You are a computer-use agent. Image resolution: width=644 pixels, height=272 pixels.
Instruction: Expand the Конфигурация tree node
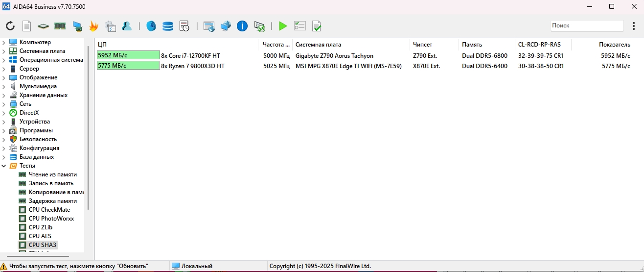coord(4,148)
